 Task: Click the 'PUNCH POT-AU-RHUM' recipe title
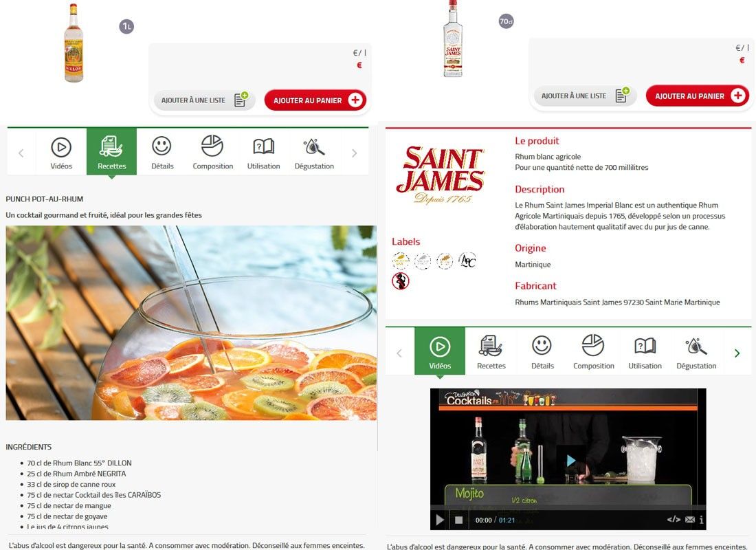click(x=45, y=199)
